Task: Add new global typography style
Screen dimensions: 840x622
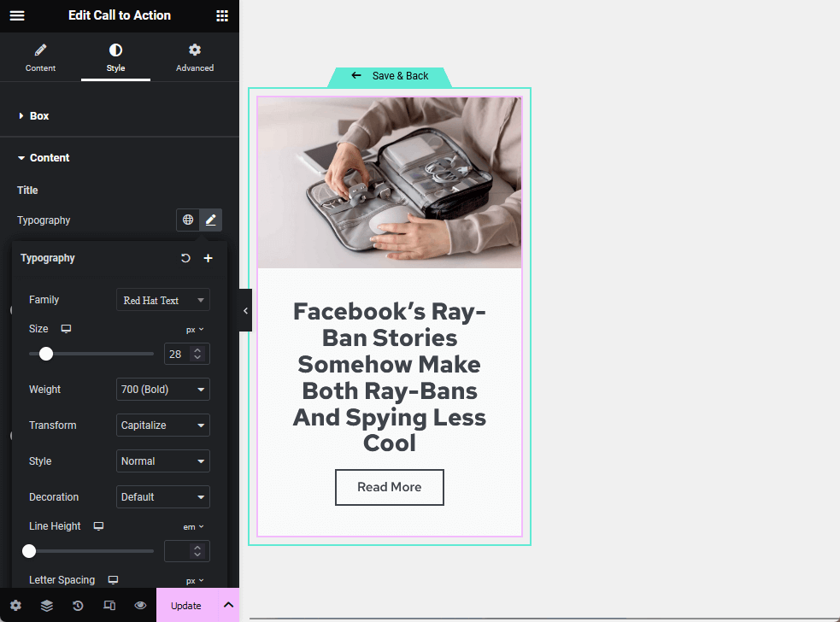Action: pos(209,258)
